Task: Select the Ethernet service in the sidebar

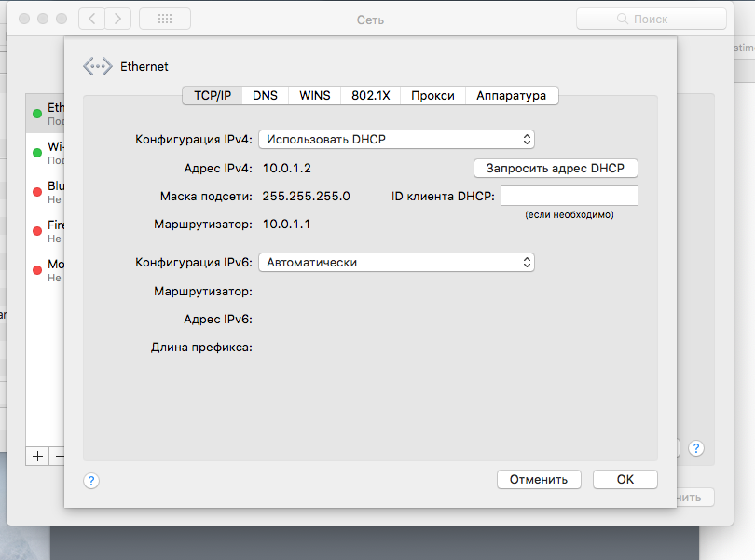Action: pos(46,114)
